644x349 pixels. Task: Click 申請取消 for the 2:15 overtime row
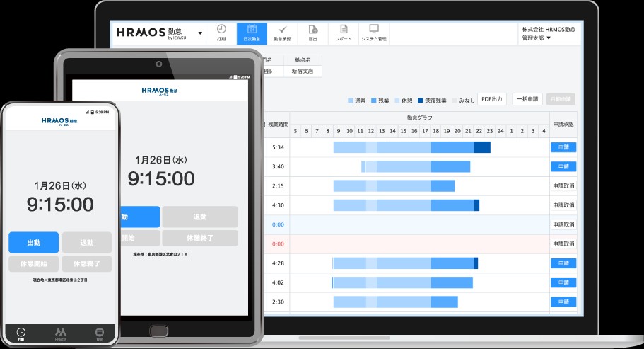[x=563, y=185]
